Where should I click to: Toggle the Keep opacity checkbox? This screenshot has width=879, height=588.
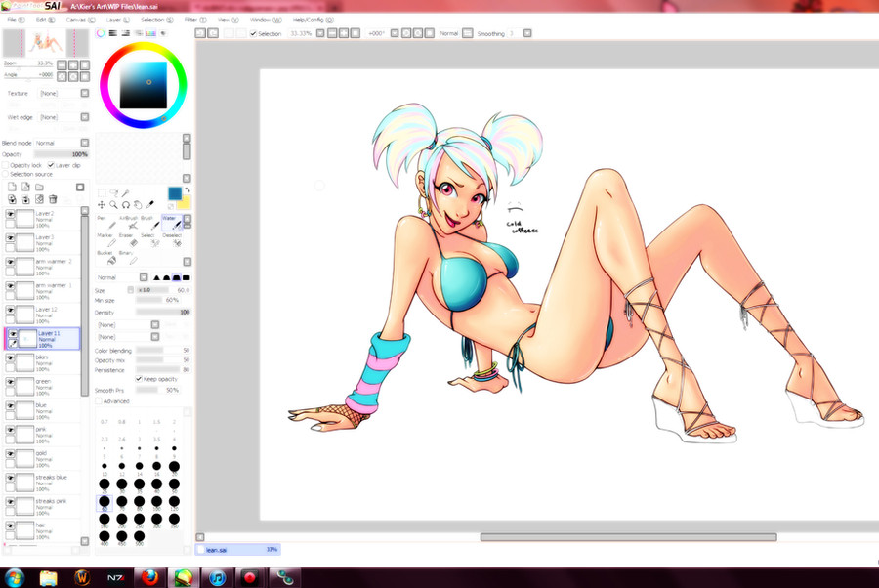[139, 379]
